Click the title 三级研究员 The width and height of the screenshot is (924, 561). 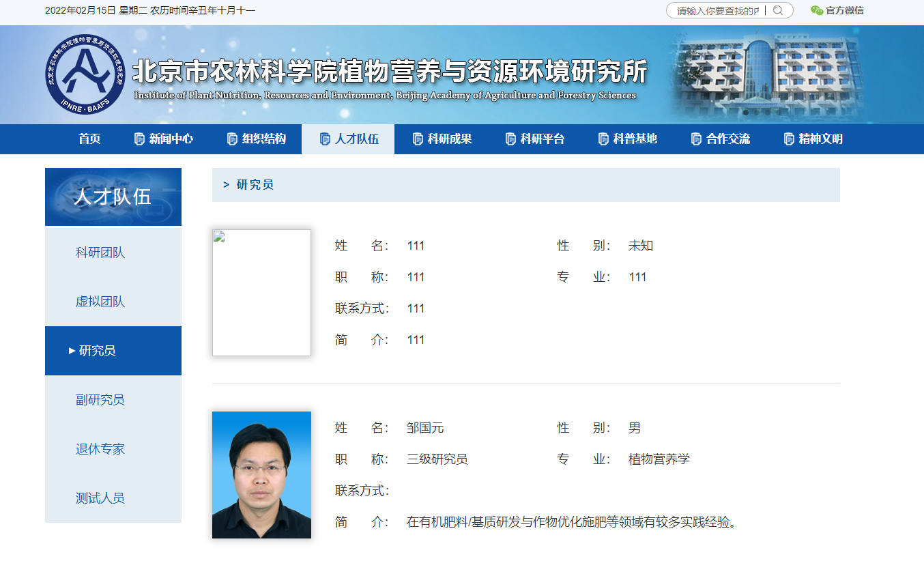coord(437,459)
